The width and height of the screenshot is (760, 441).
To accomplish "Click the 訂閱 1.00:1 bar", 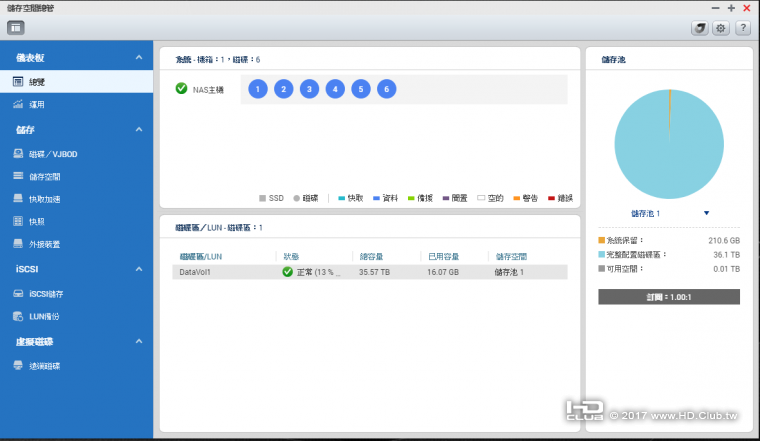I will tap(668, 297).
